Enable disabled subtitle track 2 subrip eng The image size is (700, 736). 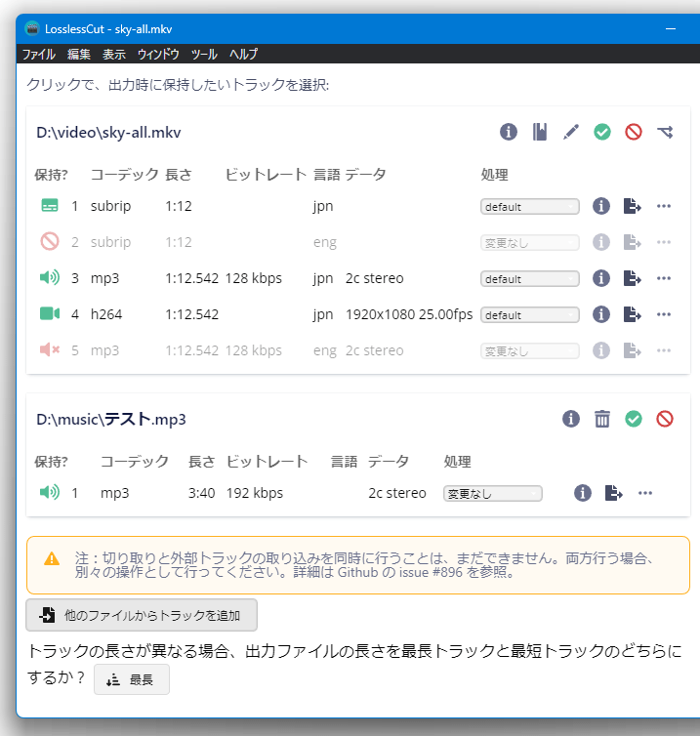50,242
